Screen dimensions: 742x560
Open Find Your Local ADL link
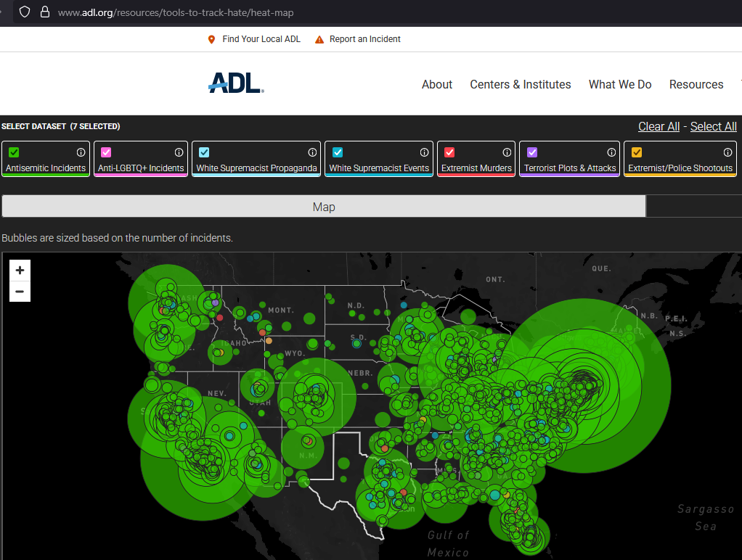pos(261,39)
